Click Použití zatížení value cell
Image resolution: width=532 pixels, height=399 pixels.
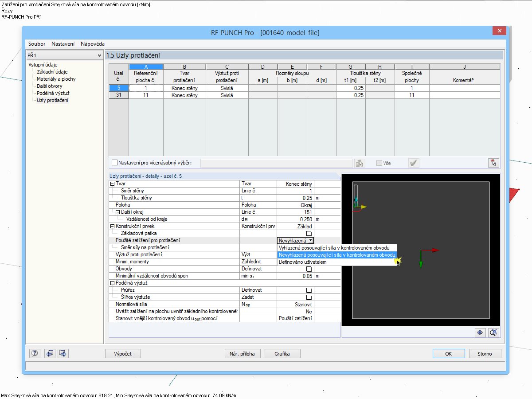(296, 318)
